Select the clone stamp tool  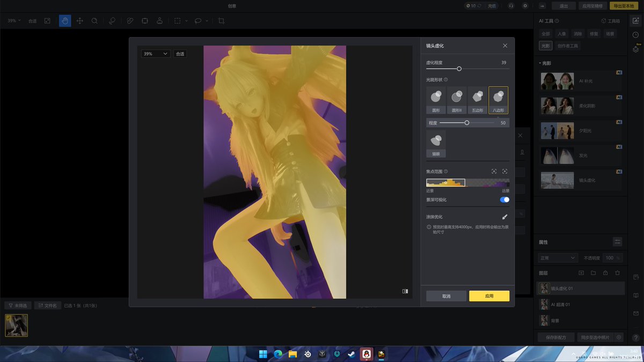(x=159, y=21)
